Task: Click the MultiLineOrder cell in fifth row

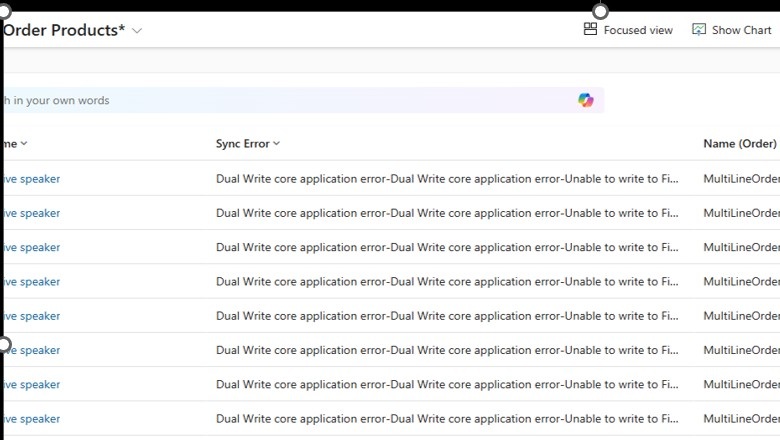Action: click(741, 316)
